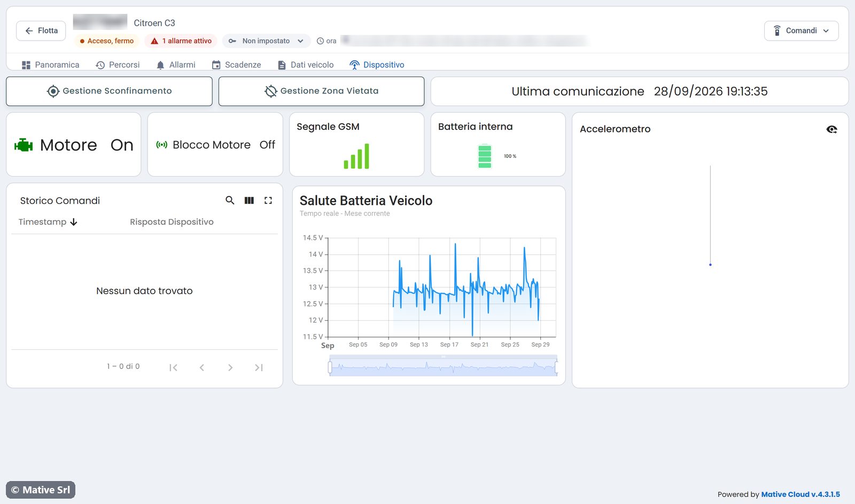Go to the Scadenze tab

point(236,65)
